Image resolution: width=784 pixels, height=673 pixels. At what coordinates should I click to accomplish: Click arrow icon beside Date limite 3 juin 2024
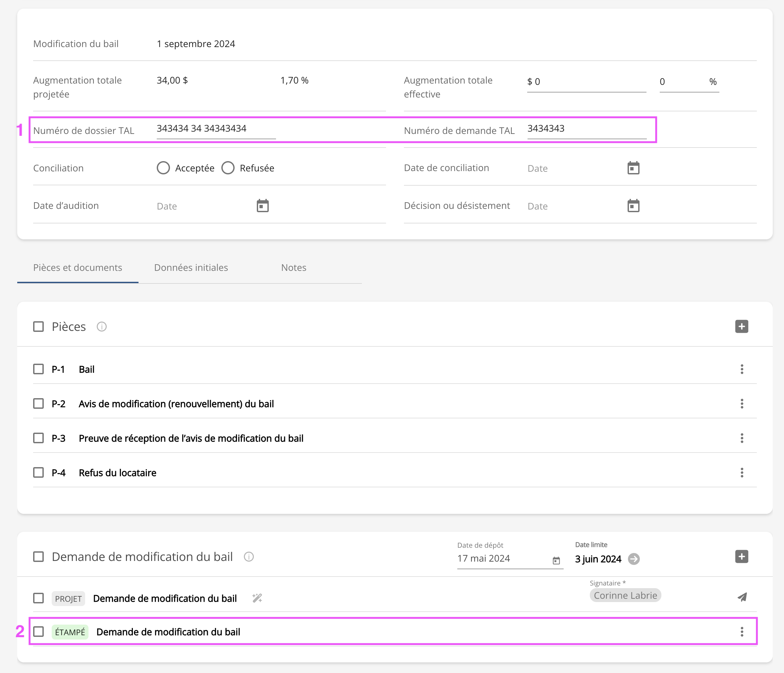pos(634,559)
